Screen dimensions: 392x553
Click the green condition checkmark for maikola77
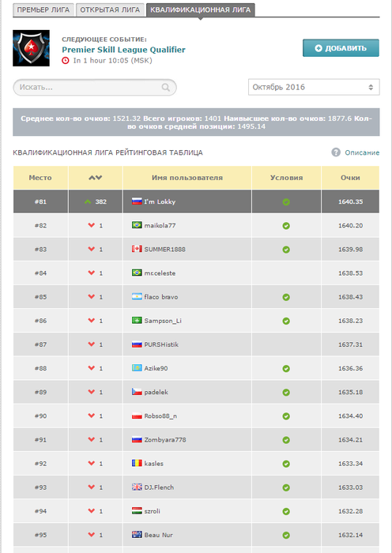point(286,226)
